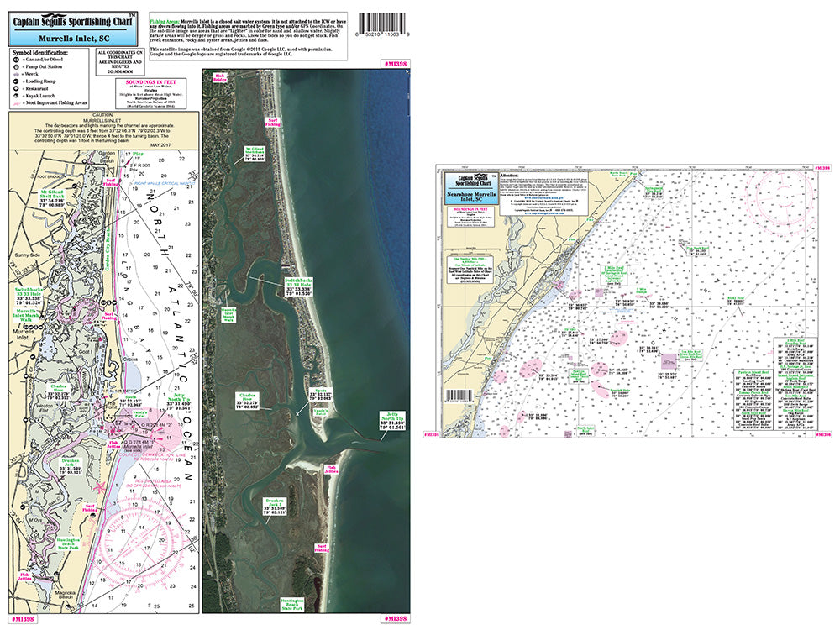Click the Fish Bridge label on satellite image
The image size is (840, 630).
tap(220, 78)
